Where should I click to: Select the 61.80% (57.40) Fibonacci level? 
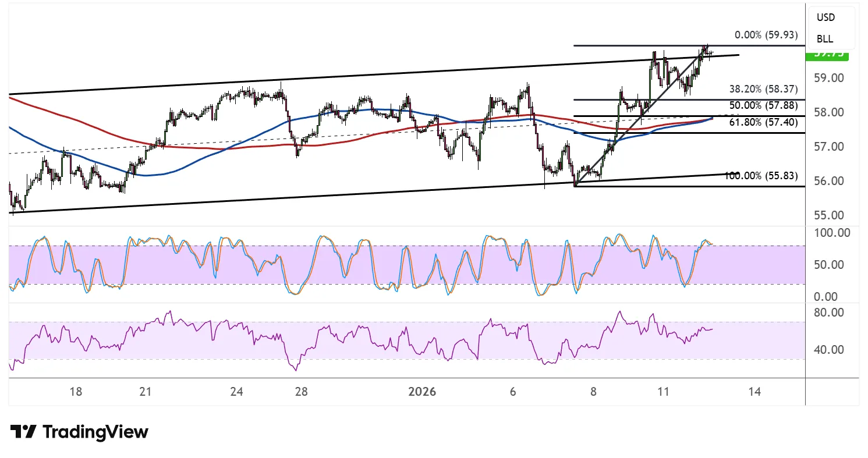[x=763, y=121]
